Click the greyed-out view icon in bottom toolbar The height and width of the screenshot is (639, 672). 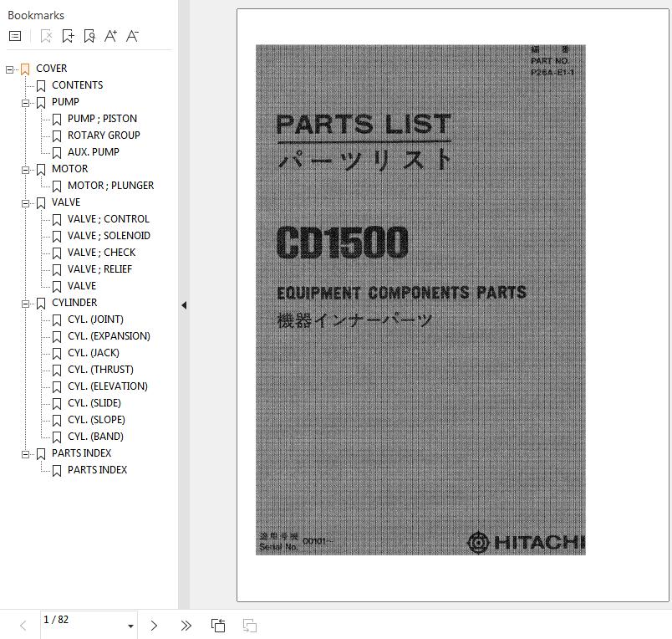click(250, 626)
